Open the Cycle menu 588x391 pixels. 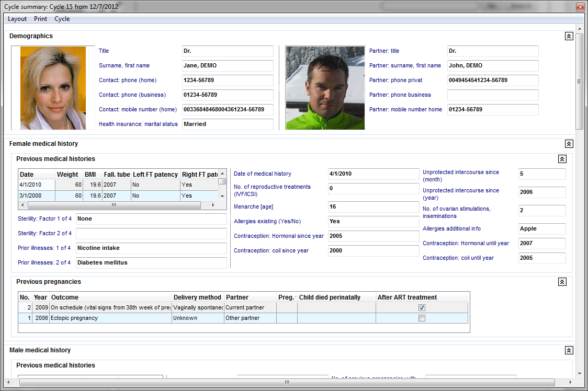click(62, 19)
